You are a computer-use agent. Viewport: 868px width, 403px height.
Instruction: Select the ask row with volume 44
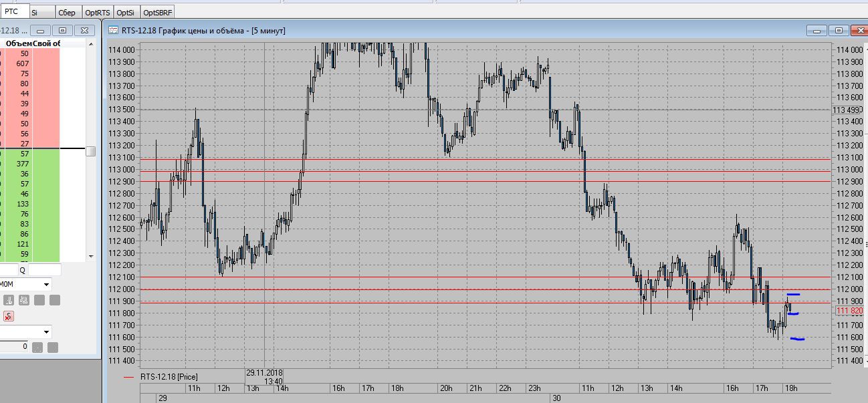[30, 94]
